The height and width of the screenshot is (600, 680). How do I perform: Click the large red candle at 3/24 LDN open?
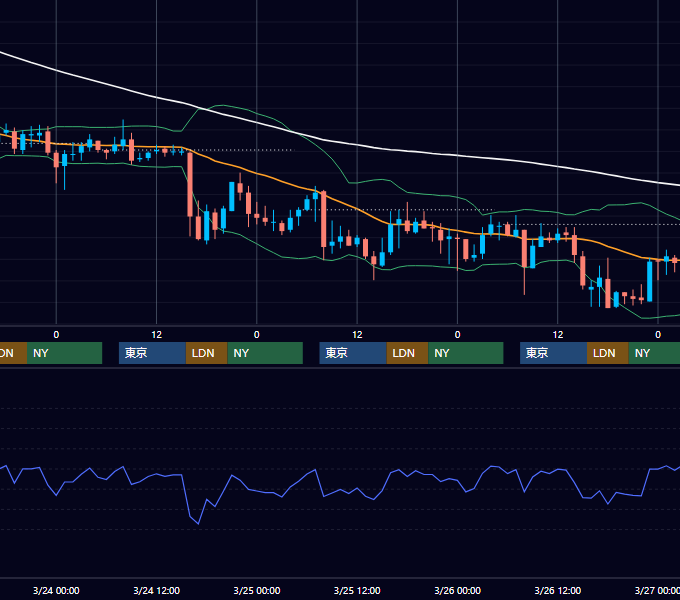coord(190,184)
